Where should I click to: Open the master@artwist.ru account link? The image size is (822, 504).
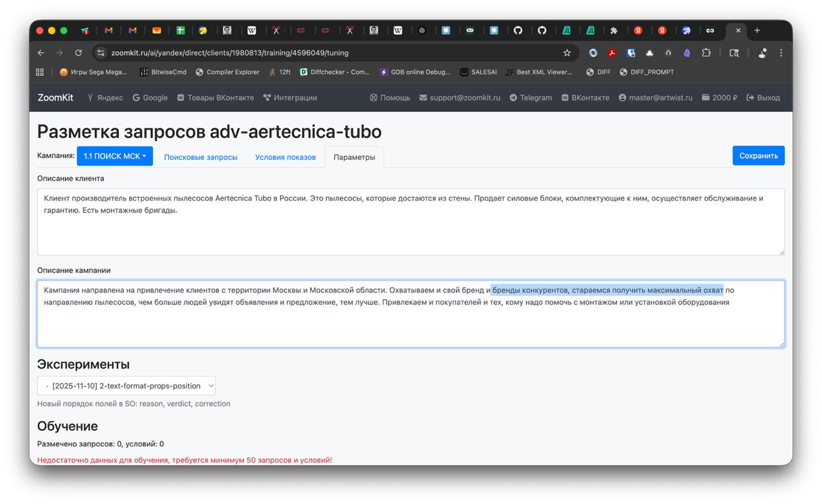click(x=656, y=98)
